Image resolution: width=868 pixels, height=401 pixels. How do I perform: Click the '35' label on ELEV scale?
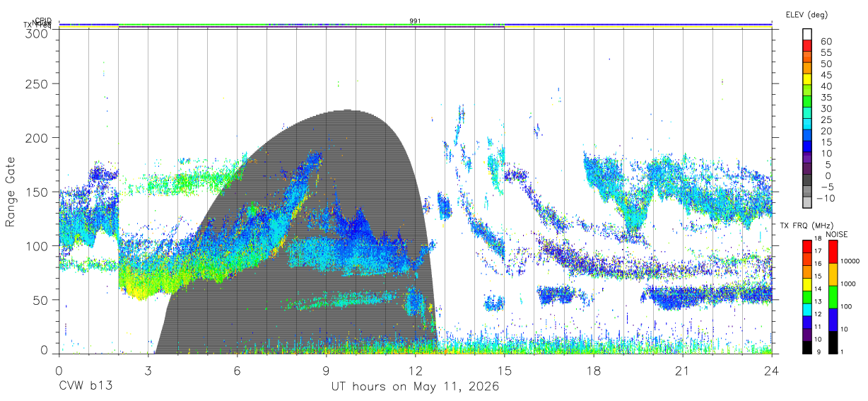pyautogui.click(x=826, y=98)
